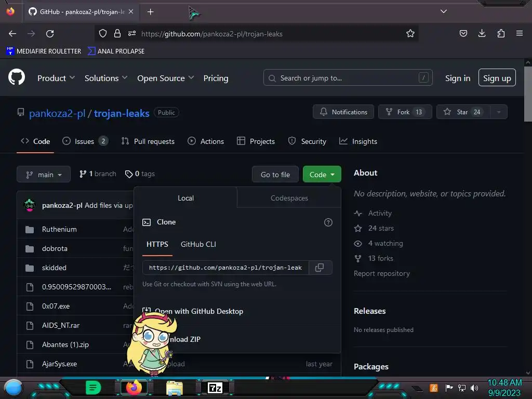Image resolution: width=532 pixels, height=399 pixels.
Task: Close the GitHub trojan-leaks tab
Action: click(131, 11)
